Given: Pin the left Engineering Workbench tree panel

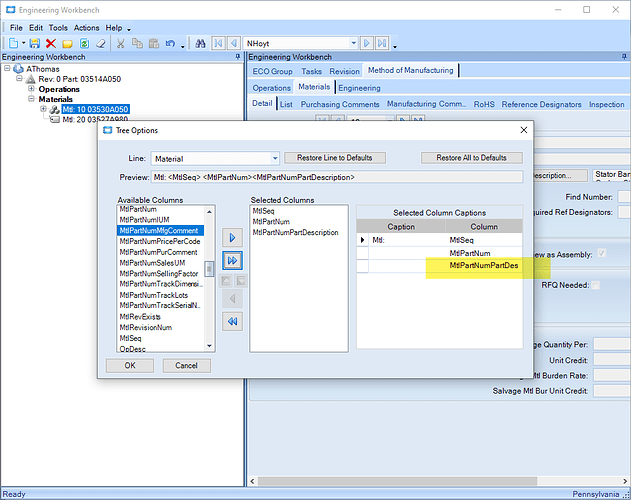Looking at the screenshot, I should [238, 57].
